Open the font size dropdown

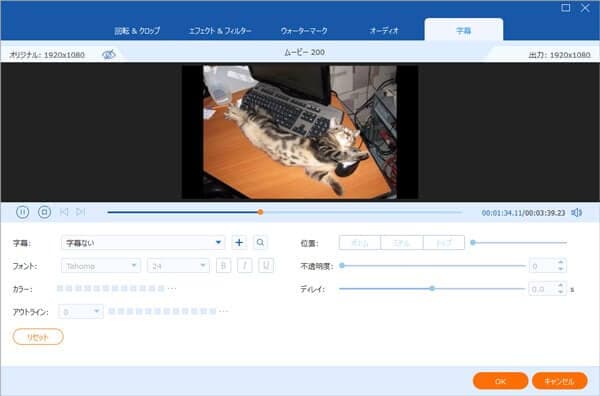pyautogui.click(x=178, y=266)
